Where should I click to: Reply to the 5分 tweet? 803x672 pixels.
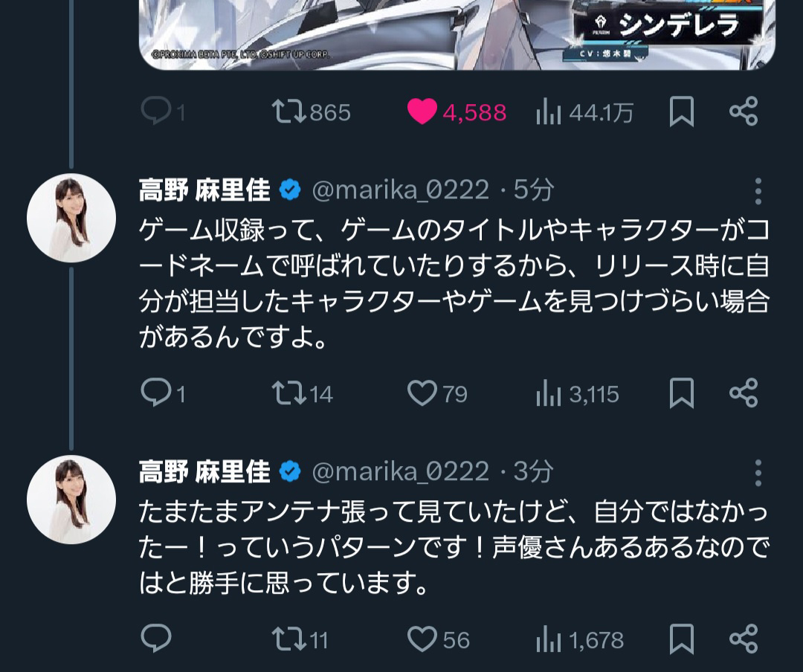point(155,392)
